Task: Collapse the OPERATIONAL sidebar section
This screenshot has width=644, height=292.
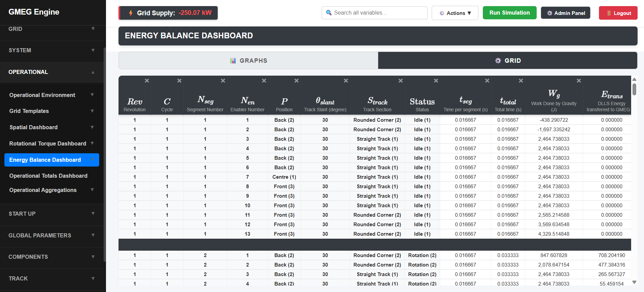Action: tap(52, 72)
